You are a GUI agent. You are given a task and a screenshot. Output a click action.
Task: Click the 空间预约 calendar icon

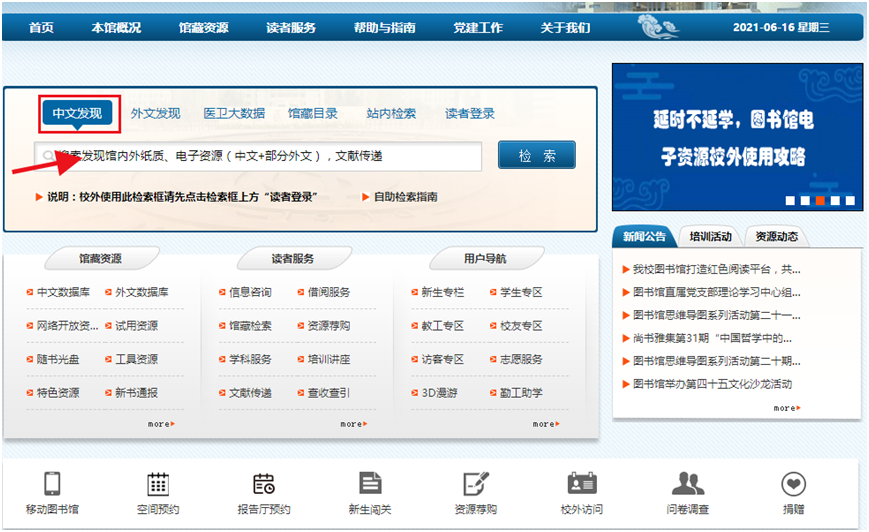point(157,484)
